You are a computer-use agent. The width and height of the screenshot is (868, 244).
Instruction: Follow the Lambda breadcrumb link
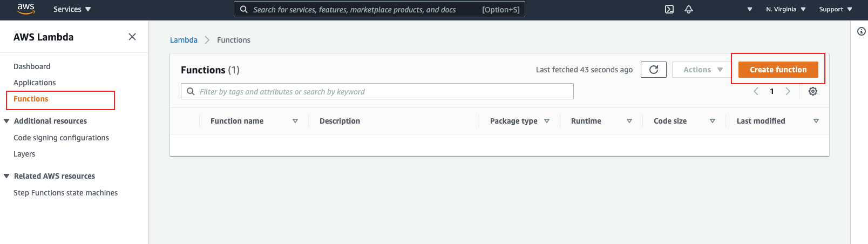[x=184, y=40]
